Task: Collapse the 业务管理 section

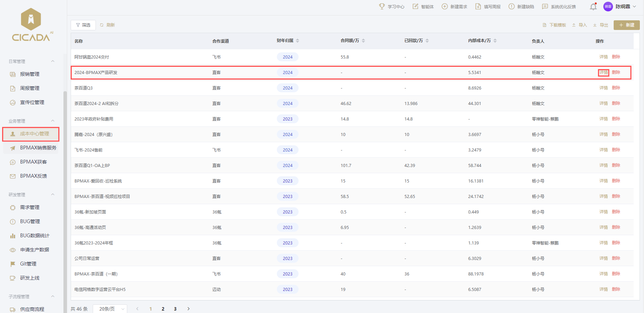Action: (53, 121)
